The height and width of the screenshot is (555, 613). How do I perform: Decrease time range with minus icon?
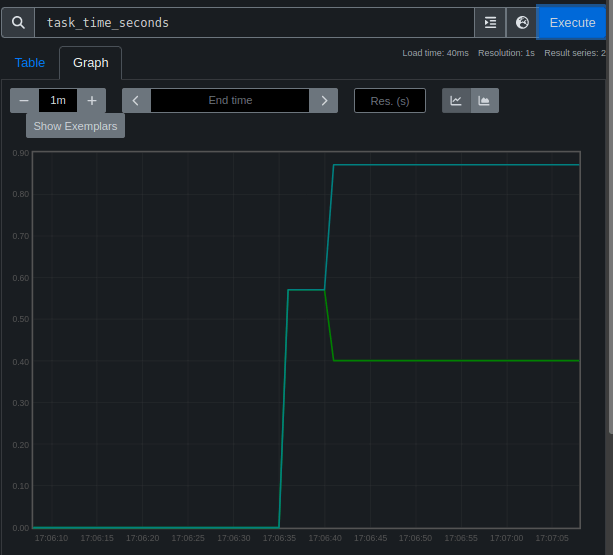(x=24, y=100)
